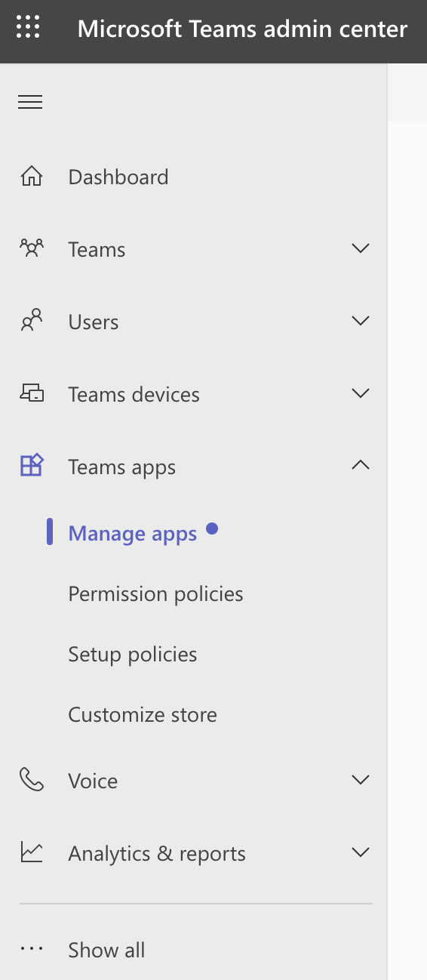Select the Voice navigation item
427x980 pixels.
(93, 781)
